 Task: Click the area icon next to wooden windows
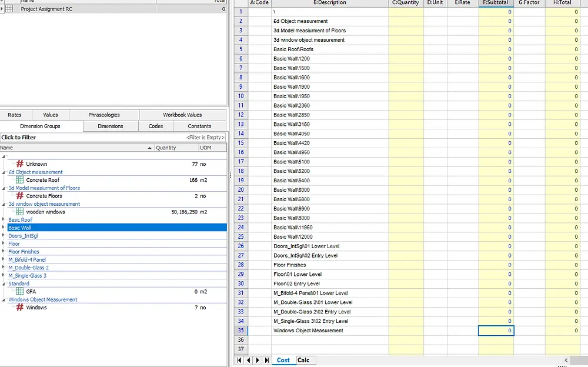[x=20, y=212]
